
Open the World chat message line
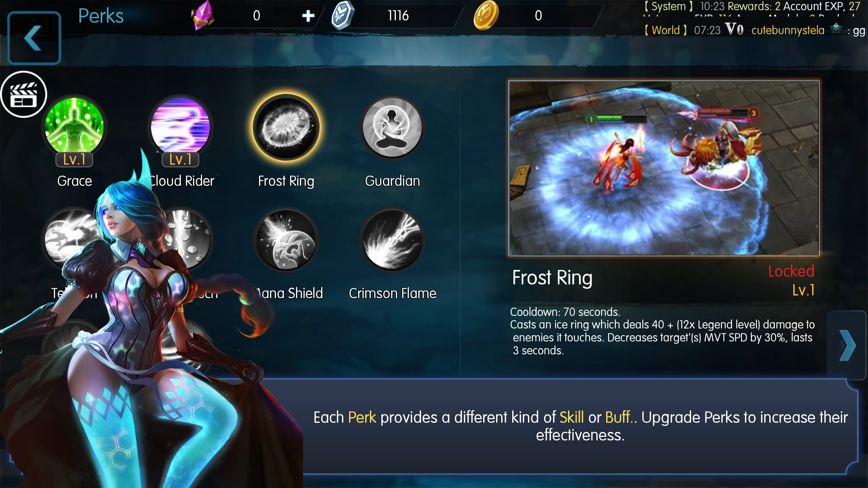pos(755,30)
